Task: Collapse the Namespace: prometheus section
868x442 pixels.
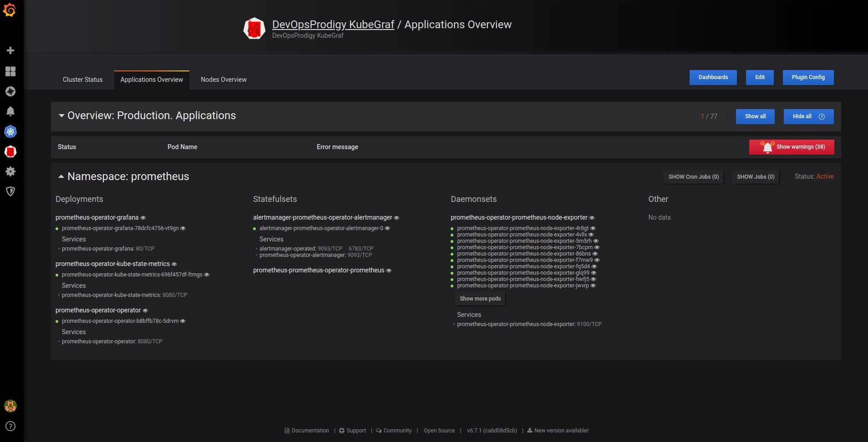Action: coord(61,176)
